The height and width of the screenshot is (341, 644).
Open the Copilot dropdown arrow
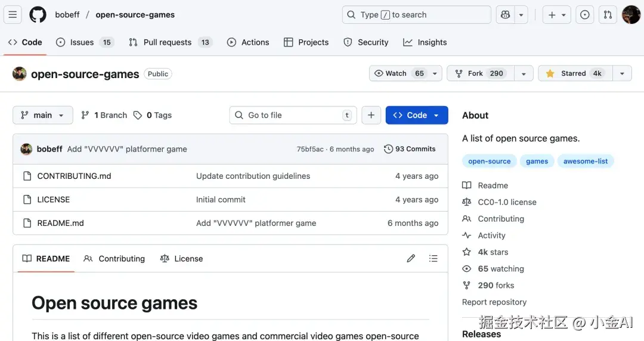click(521, 15)
